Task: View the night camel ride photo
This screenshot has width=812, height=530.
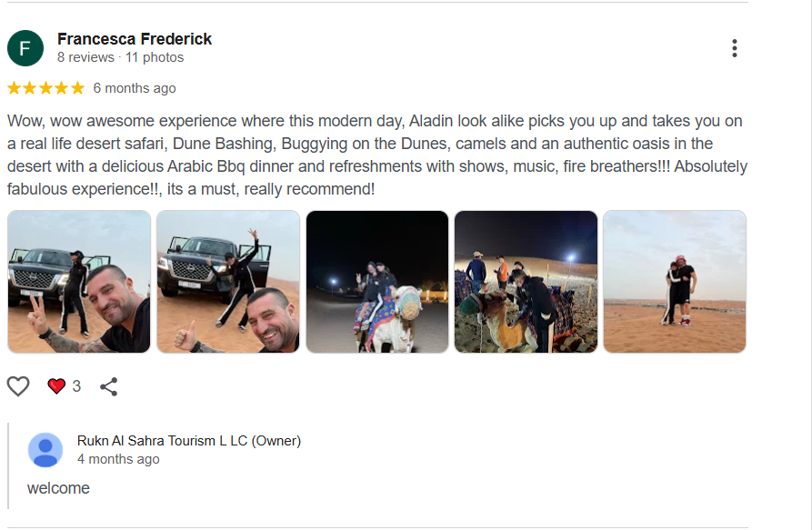Action: pos(377,282)
